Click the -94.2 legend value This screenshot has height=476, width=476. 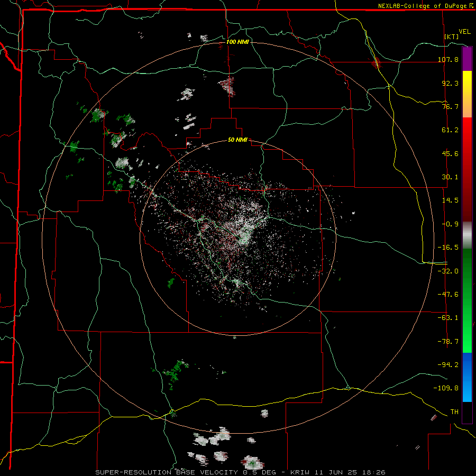[448, 364]
